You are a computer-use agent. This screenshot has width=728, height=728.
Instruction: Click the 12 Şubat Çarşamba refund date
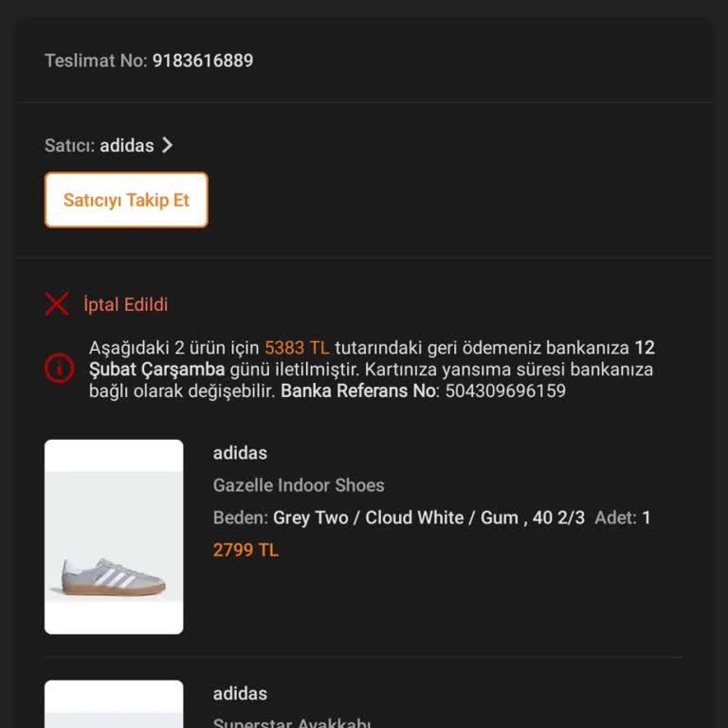pyautogui.click(x=156, y=369)
